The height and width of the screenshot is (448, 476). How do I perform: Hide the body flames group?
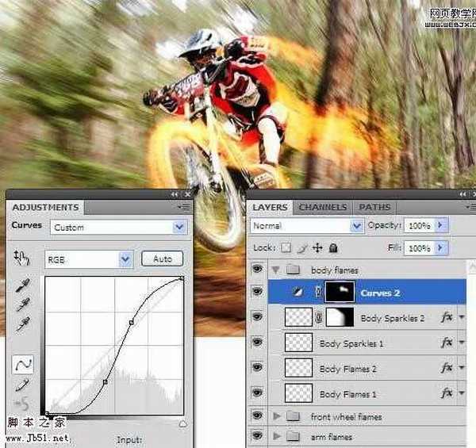(257, 269)
